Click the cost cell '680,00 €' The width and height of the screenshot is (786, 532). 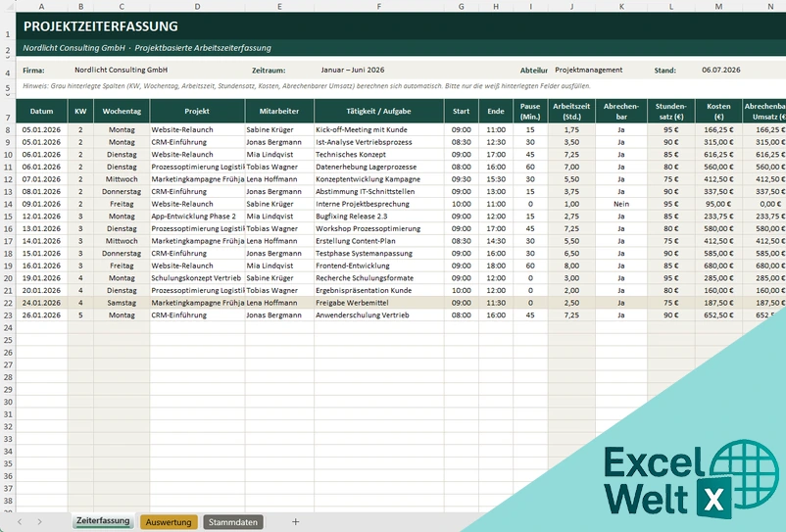point(718,266)
